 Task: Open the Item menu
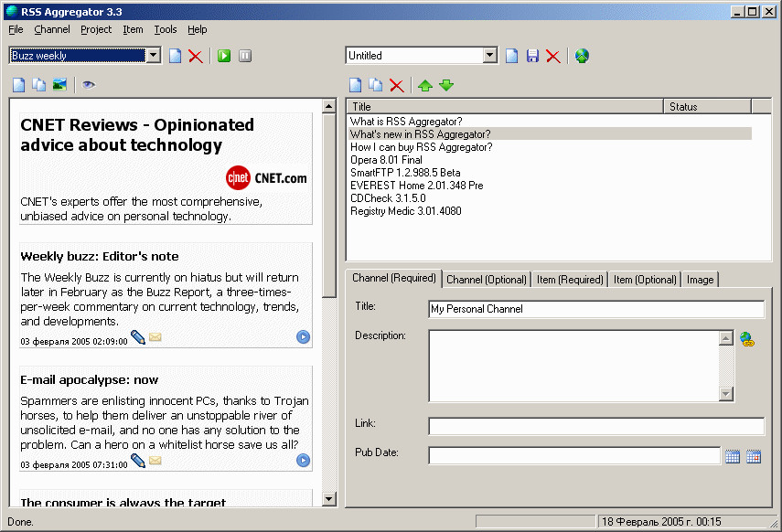(134, 29)
